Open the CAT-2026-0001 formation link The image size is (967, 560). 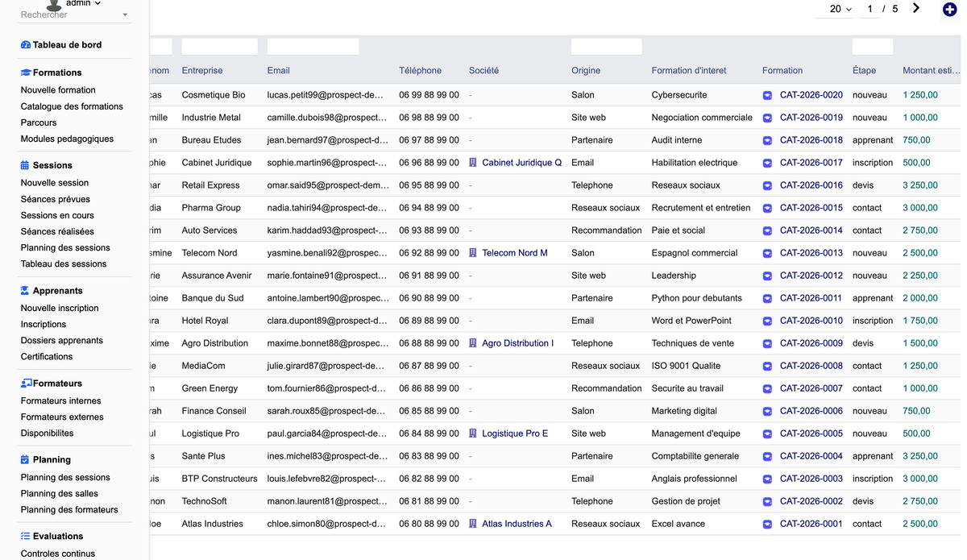click(x=811, y=524)
